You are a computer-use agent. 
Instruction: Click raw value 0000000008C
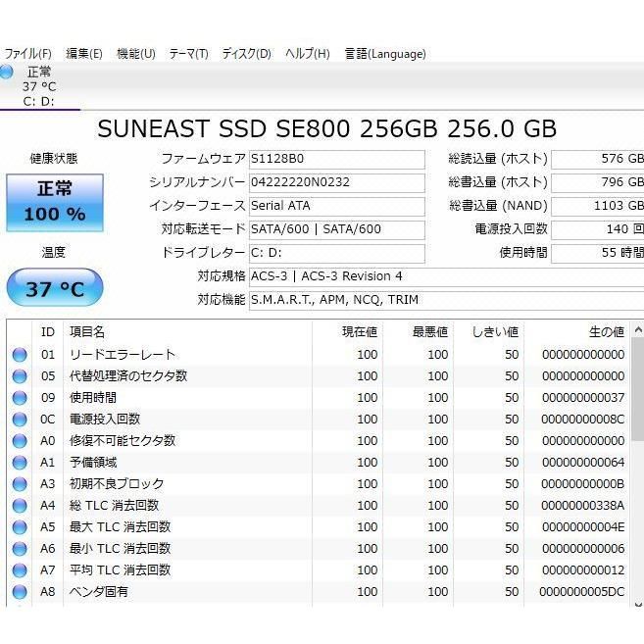(583, 420)
